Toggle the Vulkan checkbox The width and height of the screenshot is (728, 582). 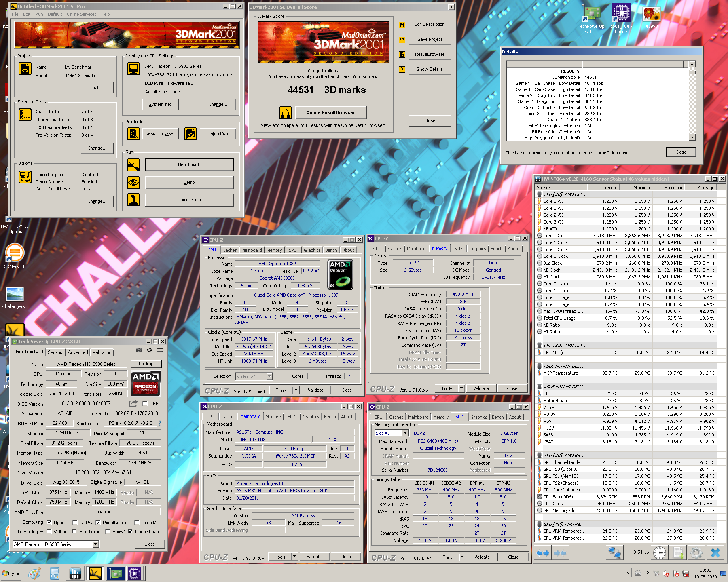(x=49, y=532)
